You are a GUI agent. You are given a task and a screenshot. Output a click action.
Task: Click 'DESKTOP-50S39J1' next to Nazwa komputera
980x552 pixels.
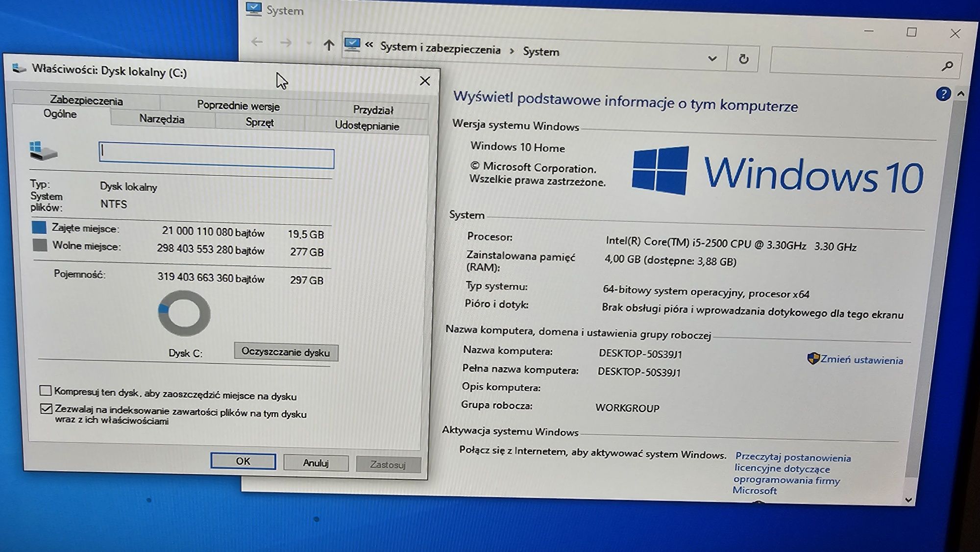coord(640,353)
